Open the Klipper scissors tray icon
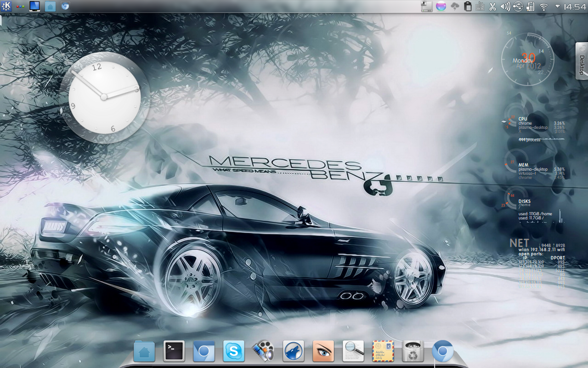 [x=492, y=6]
